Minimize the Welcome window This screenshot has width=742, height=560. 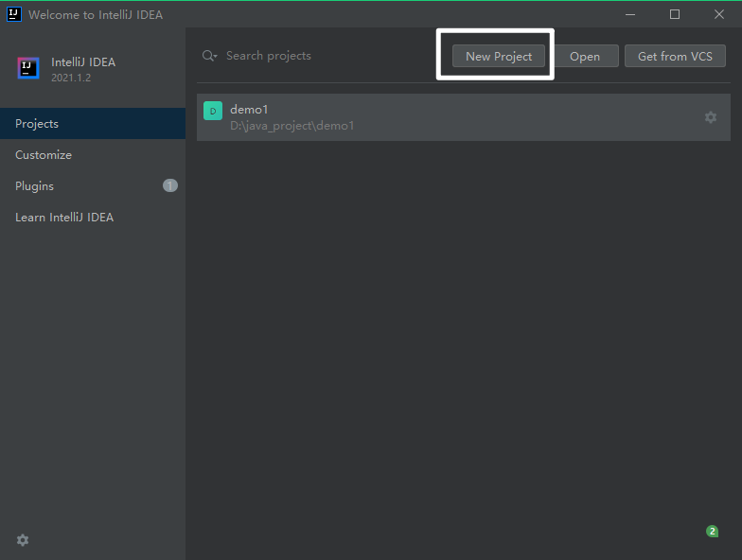630,15
